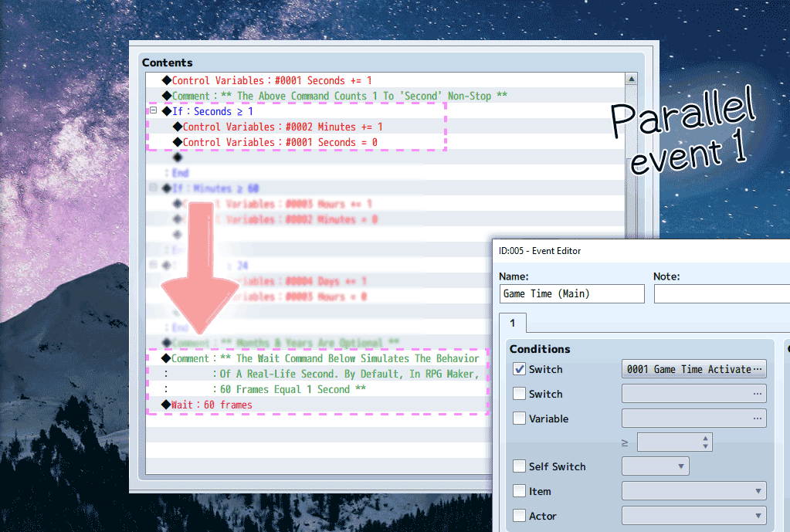The height and width of the screenshot is (532, 790).
Task: Collapse the 'If: Minutes ≥ 60' branch
Action: 152,188
